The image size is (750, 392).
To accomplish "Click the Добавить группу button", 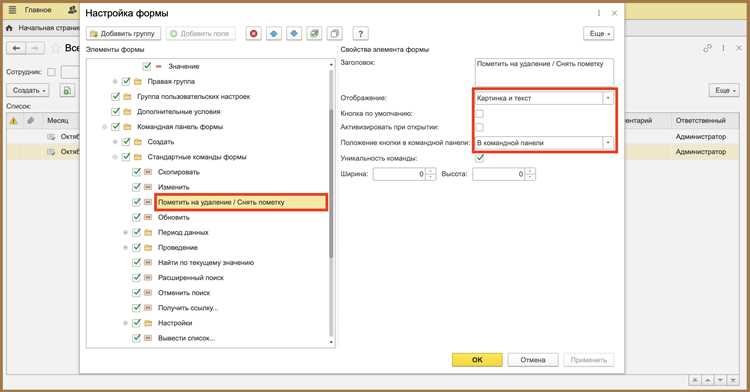I will 123,33.
